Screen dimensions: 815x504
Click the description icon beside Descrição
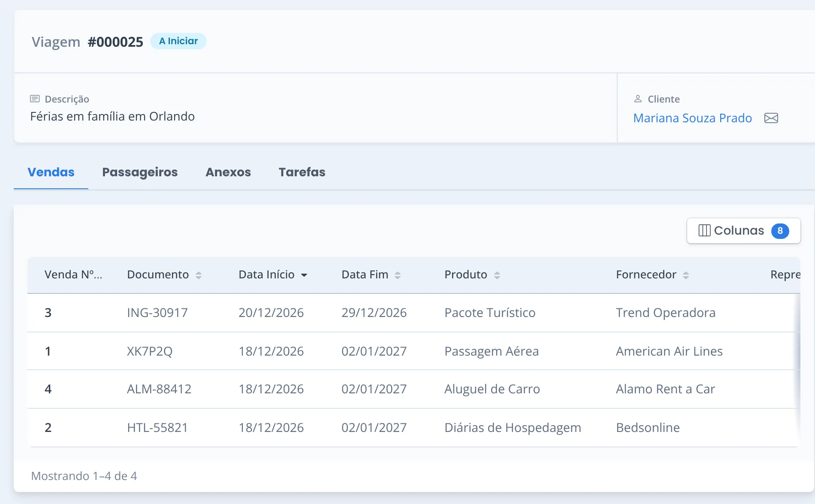(35, 99)
